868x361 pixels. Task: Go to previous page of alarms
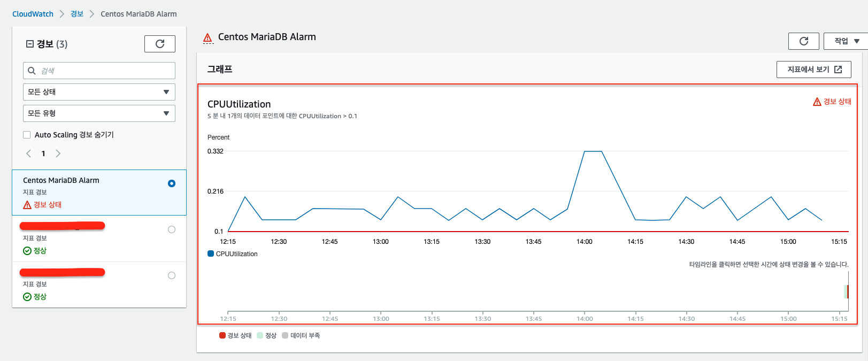29,153
